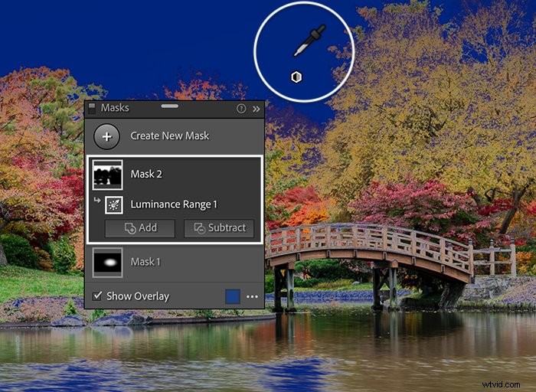Screen dimensions: 536x392
Task: Toggle the Masks panel visibility switch icon
Action: point(92,109)
